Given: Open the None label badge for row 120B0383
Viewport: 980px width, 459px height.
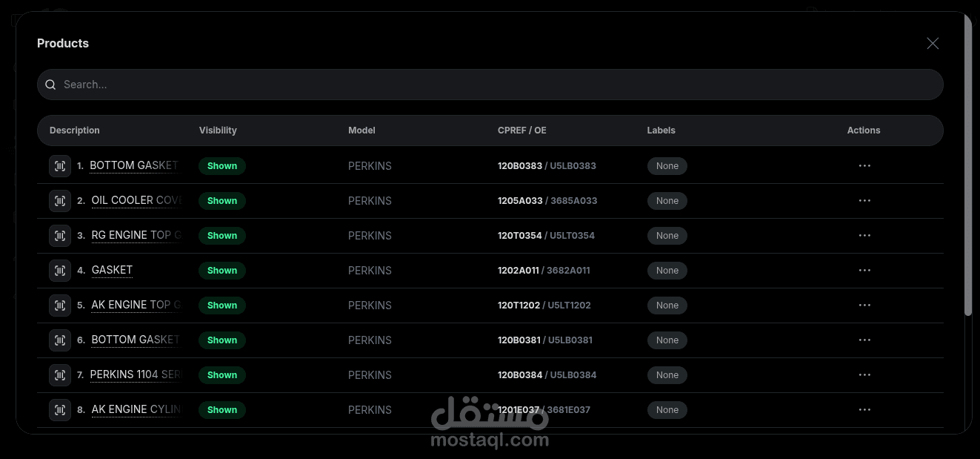Looking at the screenshot, I should pyautogui.click(x=667, y=166).
